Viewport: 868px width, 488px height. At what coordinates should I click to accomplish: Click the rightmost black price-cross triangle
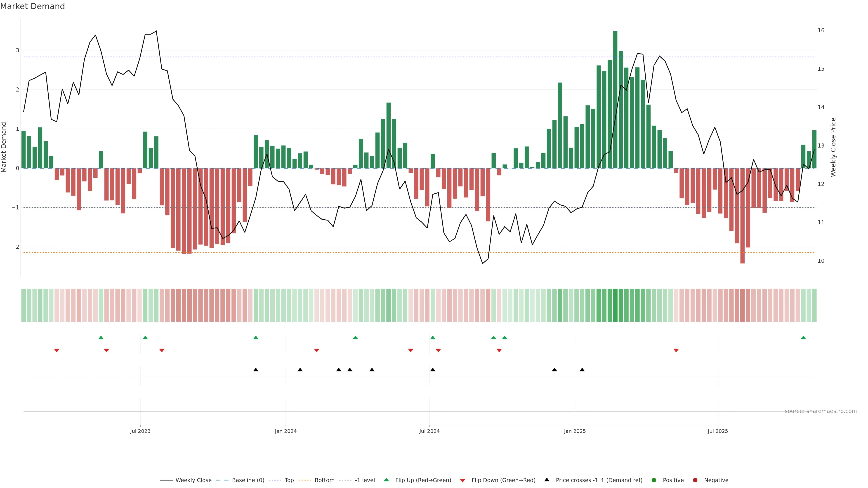click(x=582, y=370)
